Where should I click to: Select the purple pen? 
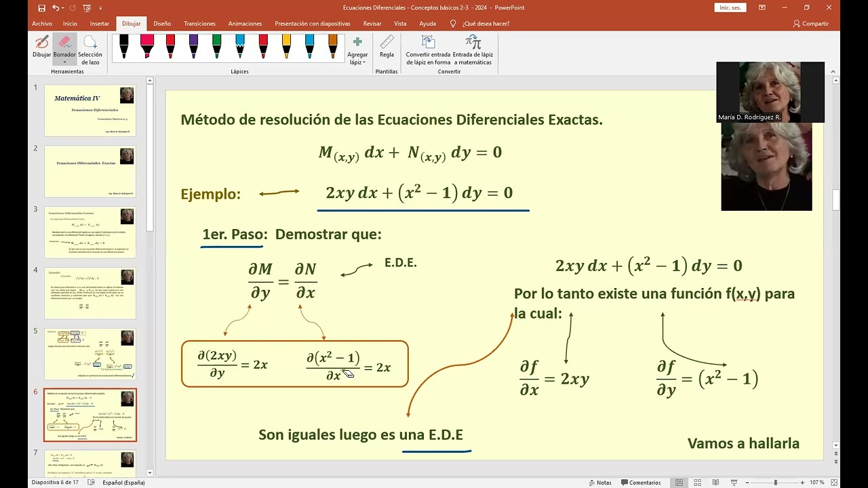coord(193,46)
